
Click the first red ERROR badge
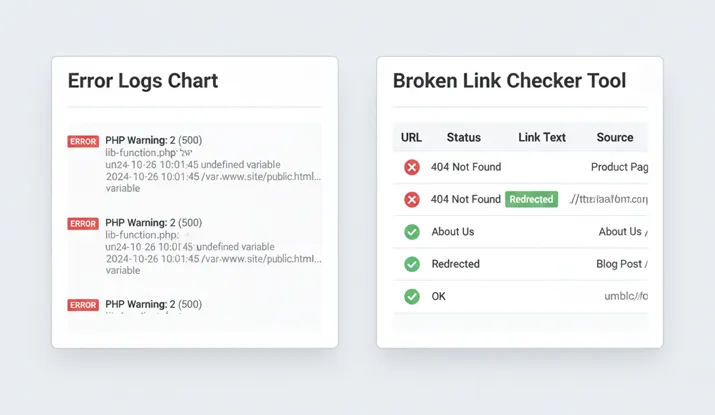pyautogui.click(x=83, y=141)
